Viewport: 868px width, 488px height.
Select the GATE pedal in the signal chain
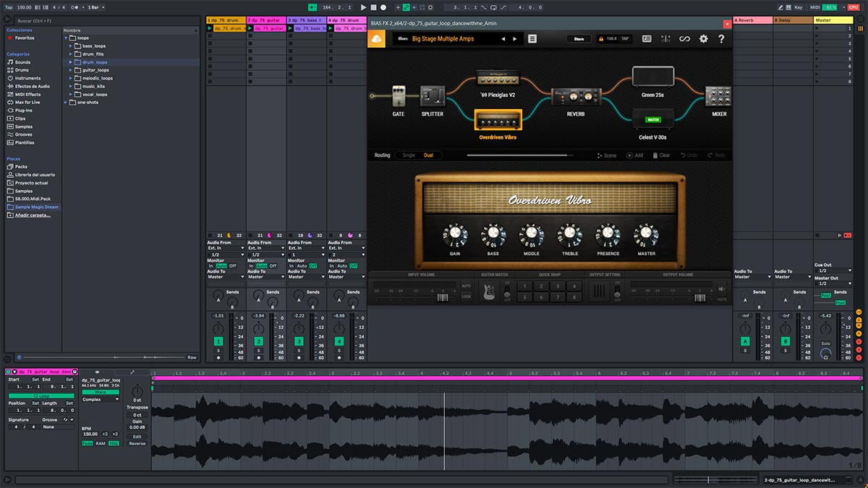point(399,96)
